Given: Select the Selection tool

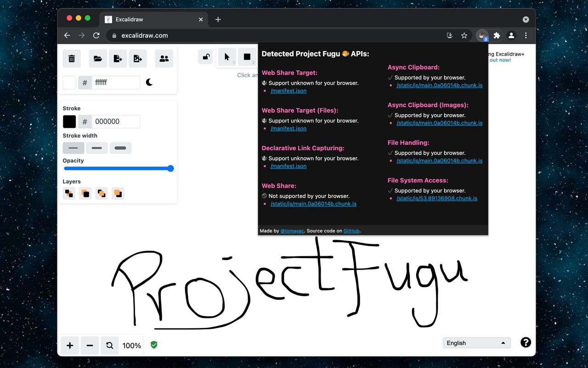Looking at the screenshot, I should tap(226, 57).
